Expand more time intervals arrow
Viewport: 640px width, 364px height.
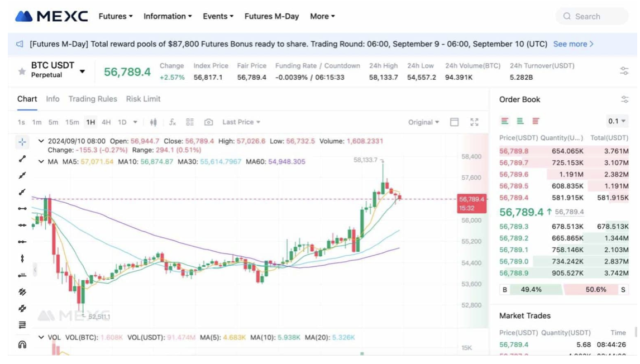coord(135,122)
